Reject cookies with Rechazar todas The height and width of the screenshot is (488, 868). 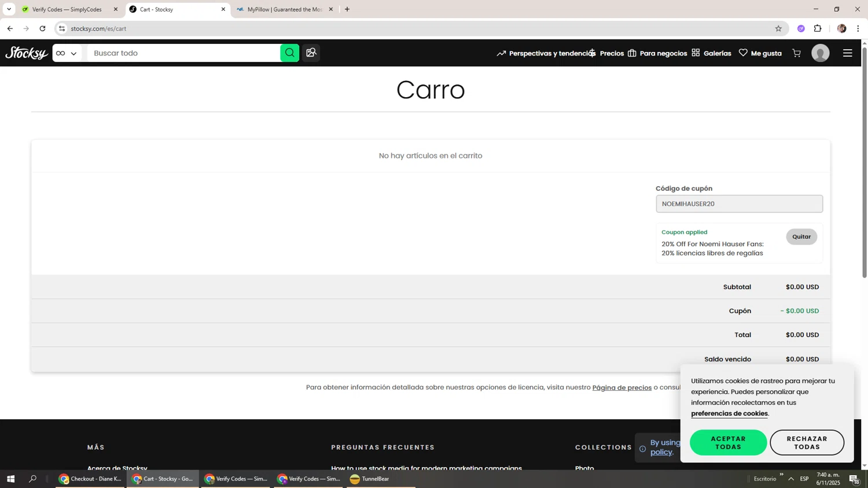[807, 443]
